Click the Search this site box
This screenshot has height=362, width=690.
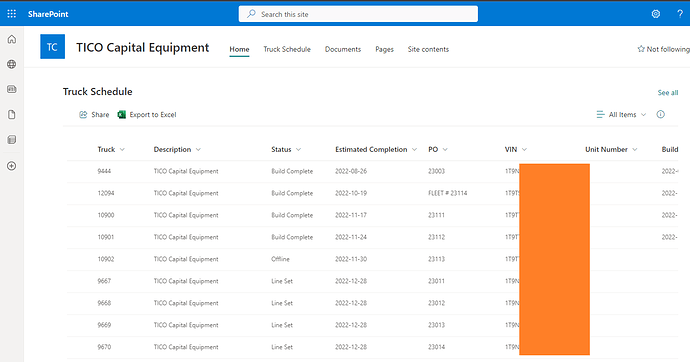pyautogui.click(x=358, y=14)
